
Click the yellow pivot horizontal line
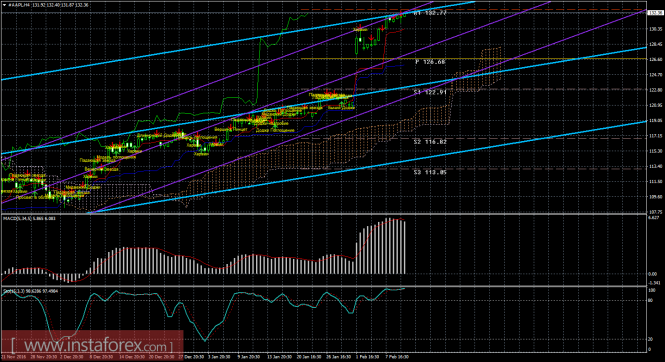pyautogui.click(x=551, y=58)
